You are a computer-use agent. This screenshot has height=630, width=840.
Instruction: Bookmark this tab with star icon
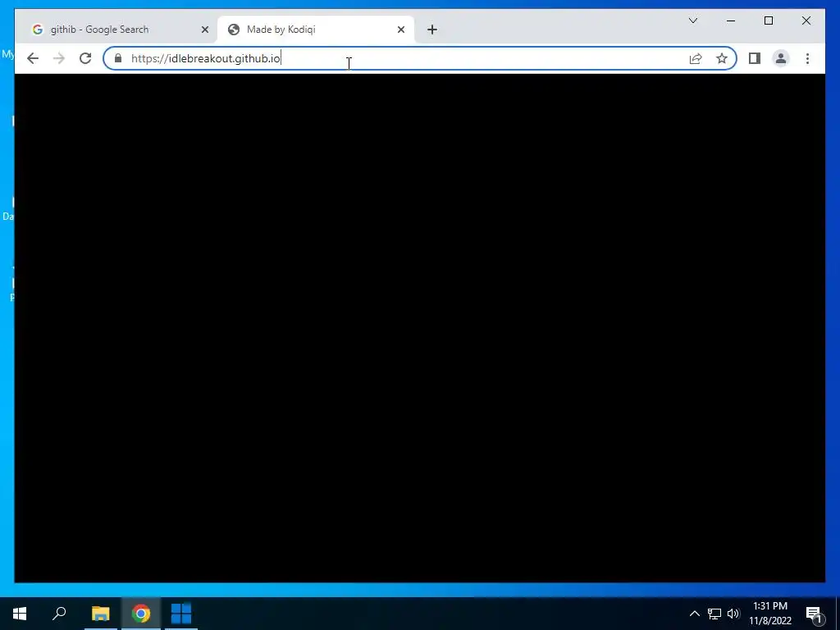click(722, 58)
